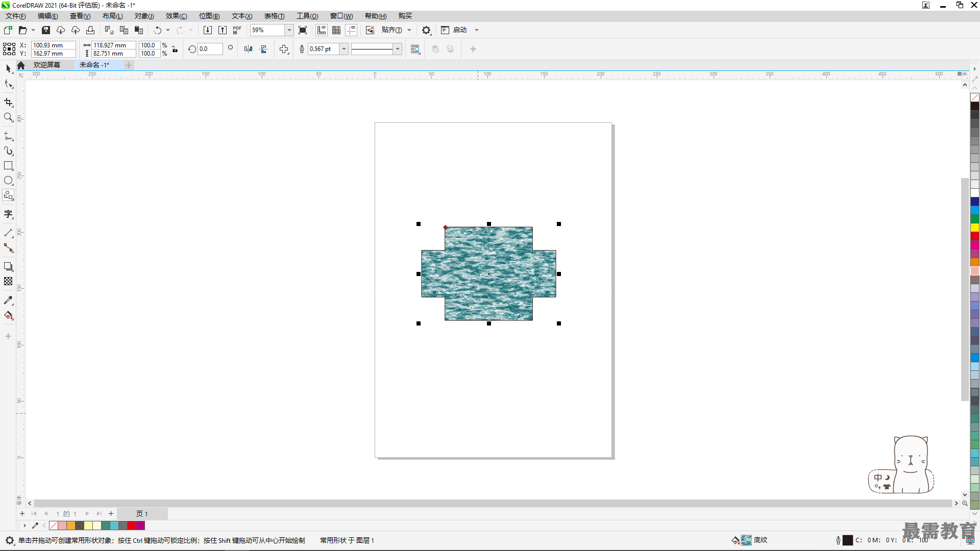Click the Options gear icon in toolbar
The width and height of the screenshot is (980, 551).
coord(426,30)
